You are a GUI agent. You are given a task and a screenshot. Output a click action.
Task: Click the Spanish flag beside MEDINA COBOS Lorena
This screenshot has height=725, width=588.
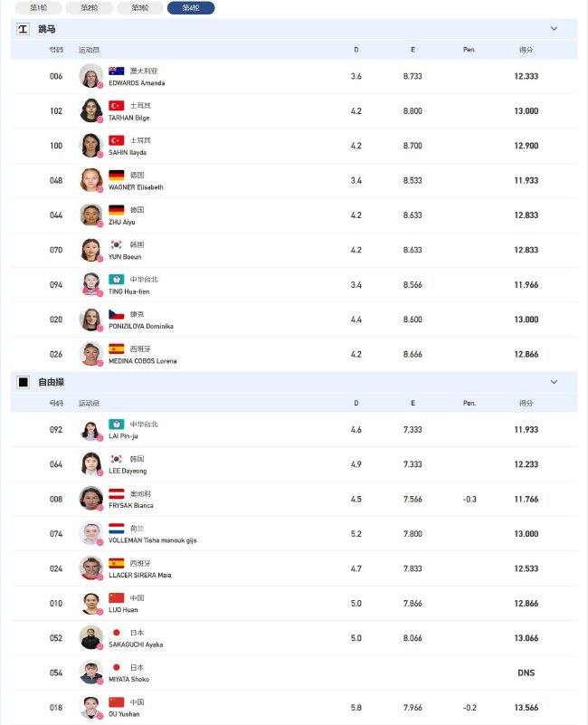116,348
